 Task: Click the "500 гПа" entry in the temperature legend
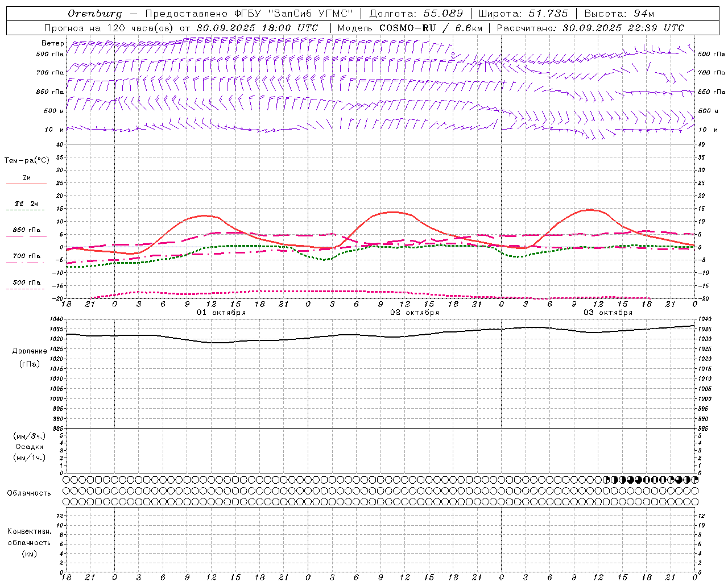[x=26, y=282]
